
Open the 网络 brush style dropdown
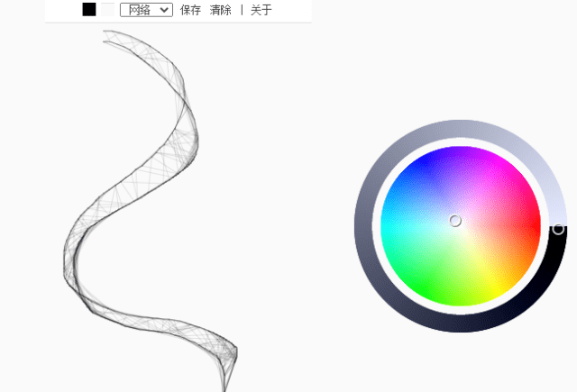[x=146, y=10]
